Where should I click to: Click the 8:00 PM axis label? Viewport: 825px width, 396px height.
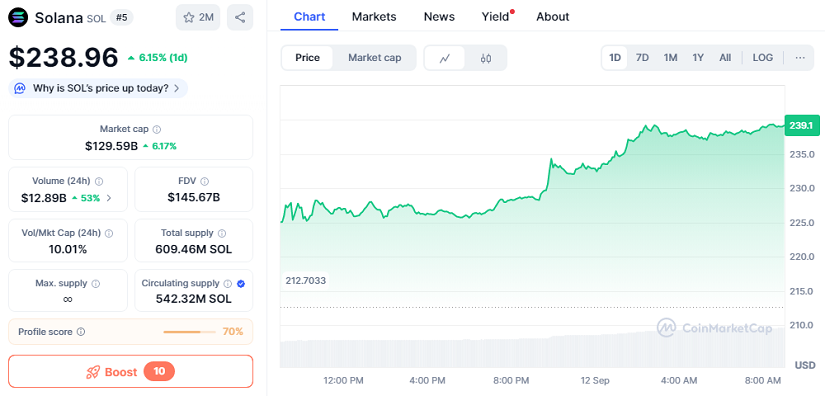510,380
